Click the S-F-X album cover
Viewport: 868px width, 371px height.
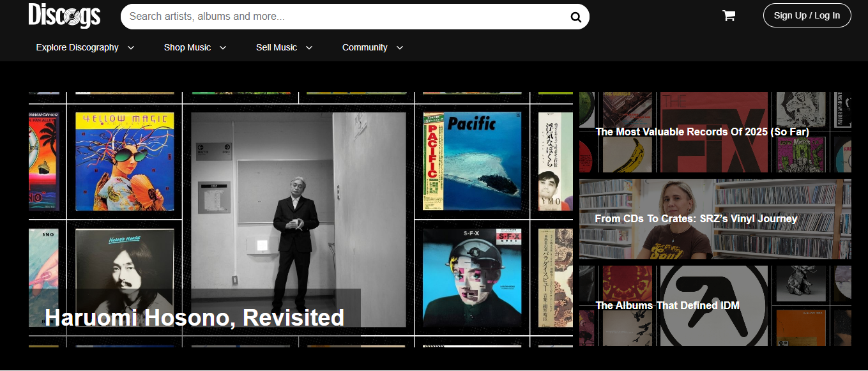[x=472, y=278]
